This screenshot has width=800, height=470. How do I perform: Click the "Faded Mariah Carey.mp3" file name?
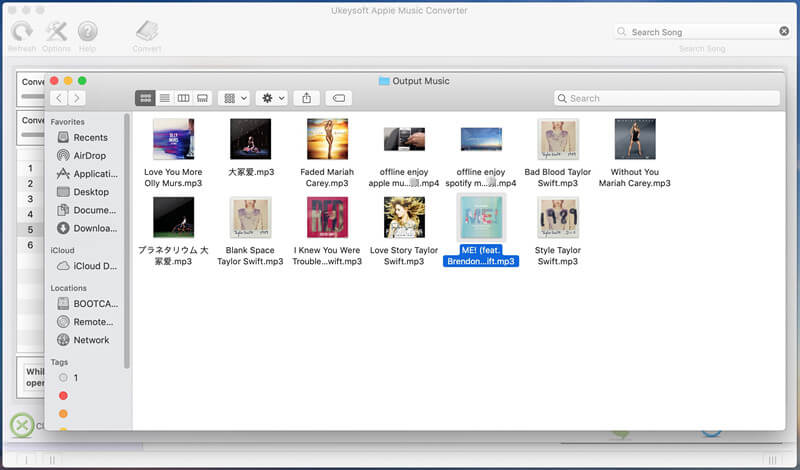(x=327, y=178)
